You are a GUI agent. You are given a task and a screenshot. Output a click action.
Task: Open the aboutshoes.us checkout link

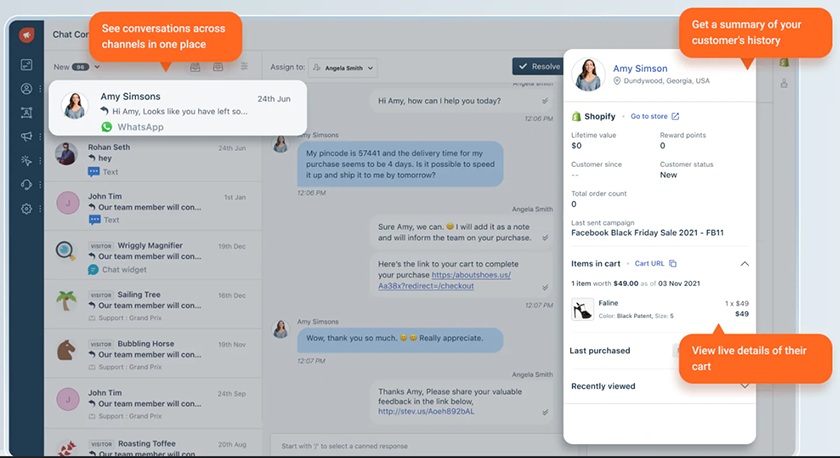[x=445, y=280]
